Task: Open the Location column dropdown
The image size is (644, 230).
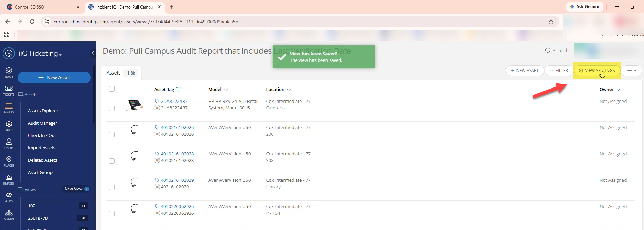Action: coord(289,90)
